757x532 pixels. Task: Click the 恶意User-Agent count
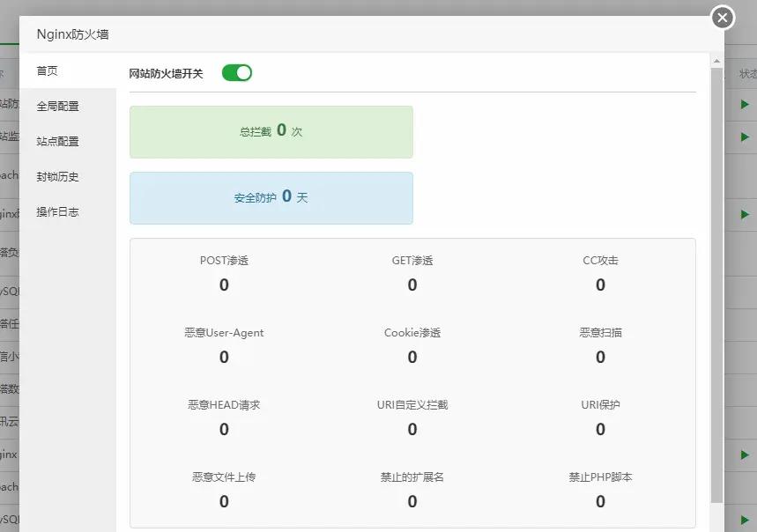(x=224, y=357)
